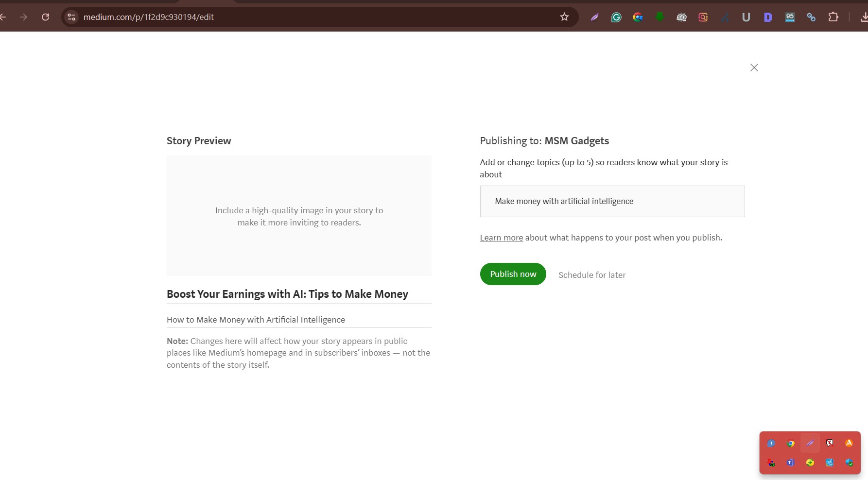Bookmark this page with the star icon
Screen dimensions: 868x480
pos(564,17)
